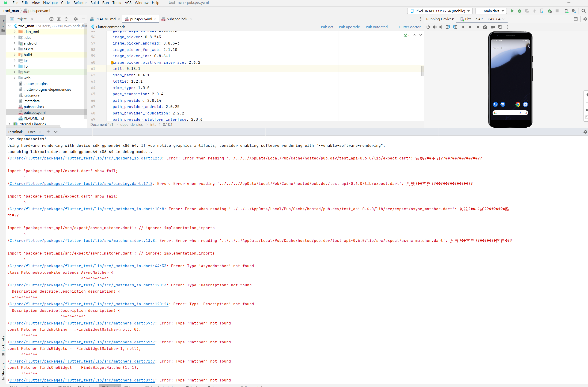Open the Pixel 3a device selector dropdown

(x=440, y=11)
